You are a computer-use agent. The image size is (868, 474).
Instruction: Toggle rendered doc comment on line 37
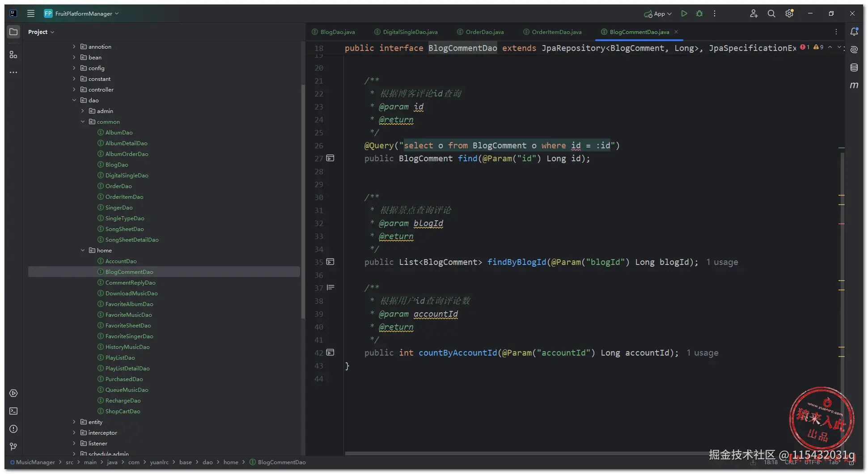click(x=330, y=288)
